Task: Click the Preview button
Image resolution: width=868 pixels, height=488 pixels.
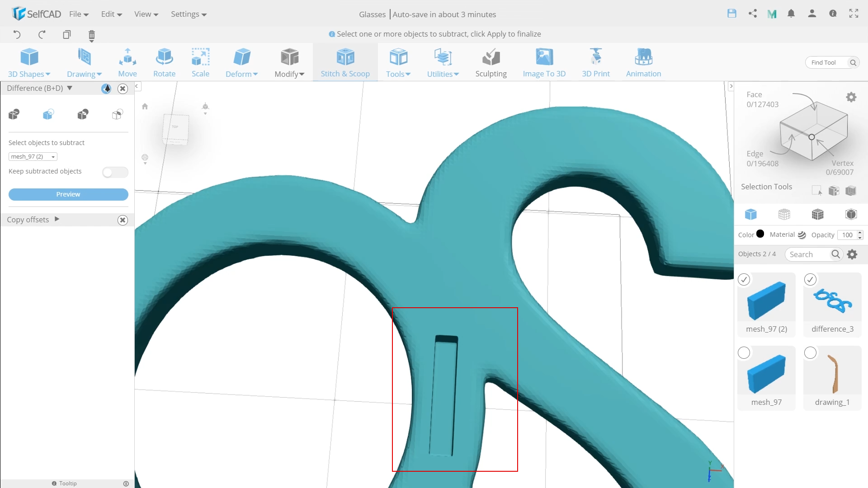Action: [68, 194]
